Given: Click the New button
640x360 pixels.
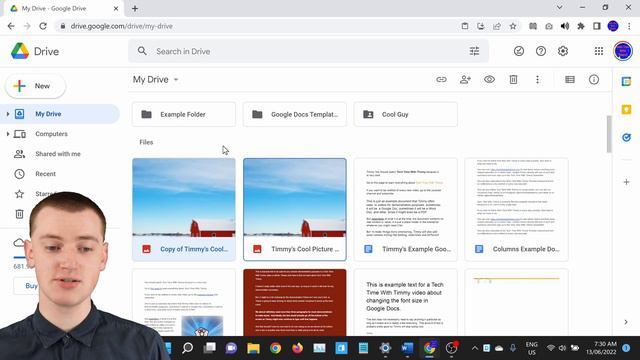Looking at the screenshot, I should click(x=35, y=86).
